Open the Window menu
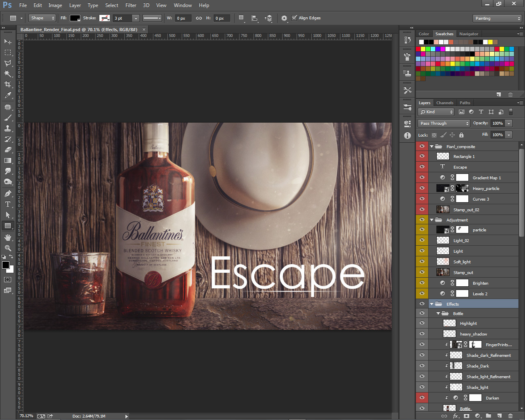 183,5
